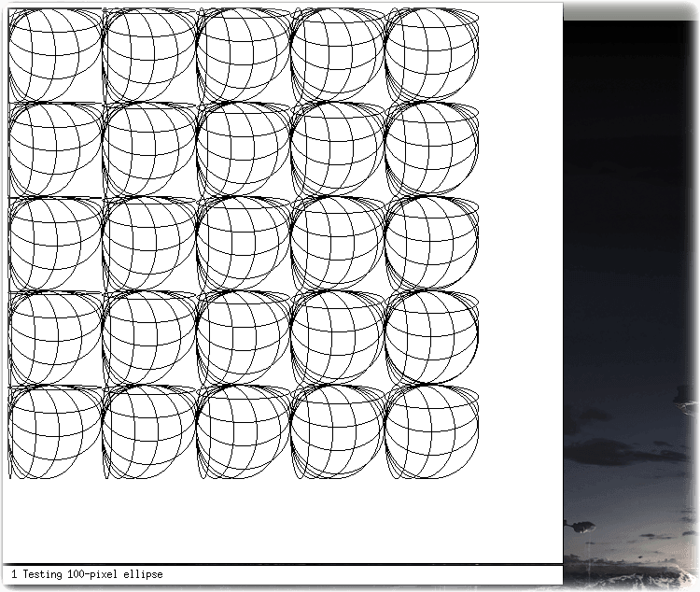Click the sphere in first row, fourth column
The height and width of the screenshot is (592, 700).
pyautogui.click(x=338, y=55)
